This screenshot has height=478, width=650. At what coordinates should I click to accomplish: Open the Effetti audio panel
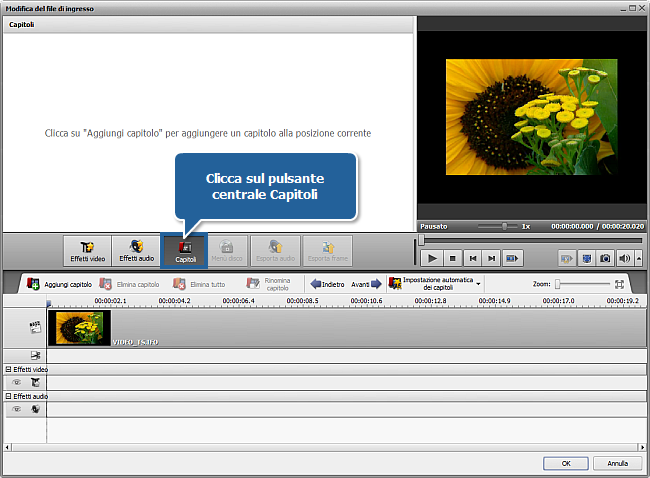[x=135, y=250]
